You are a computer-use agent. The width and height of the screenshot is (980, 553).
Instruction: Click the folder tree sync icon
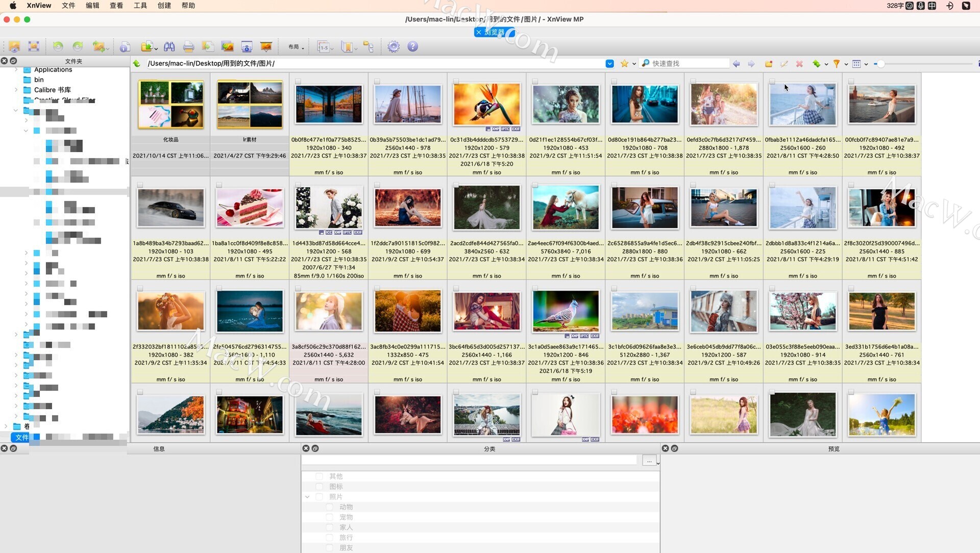[x=369, y=47]
